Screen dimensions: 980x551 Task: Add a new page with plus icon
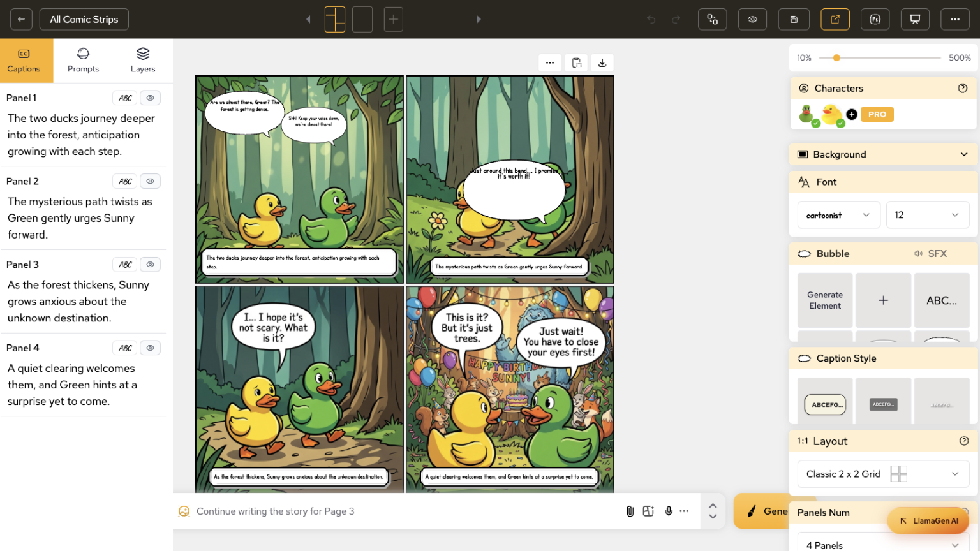pos(394,19)
